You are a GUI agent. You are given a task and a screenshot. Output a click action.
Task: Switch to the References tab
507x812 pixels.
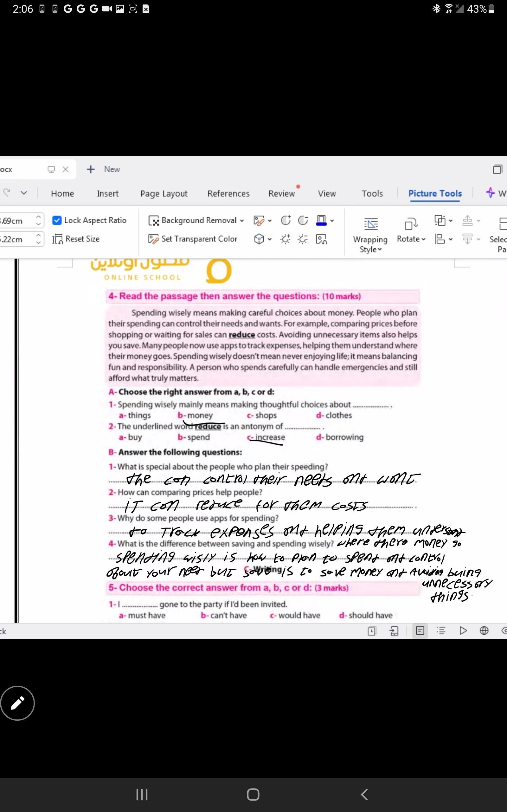228,193
